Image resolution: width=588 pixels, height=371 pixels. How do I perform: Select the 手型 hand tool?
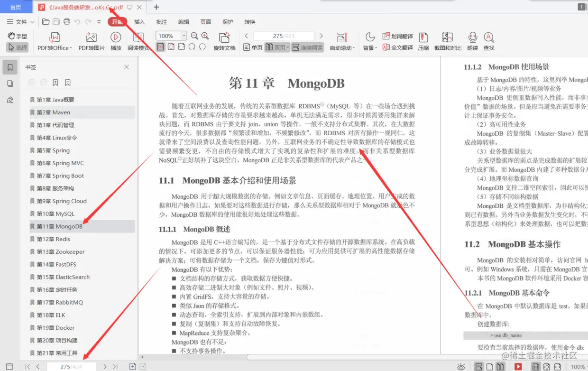18,36
